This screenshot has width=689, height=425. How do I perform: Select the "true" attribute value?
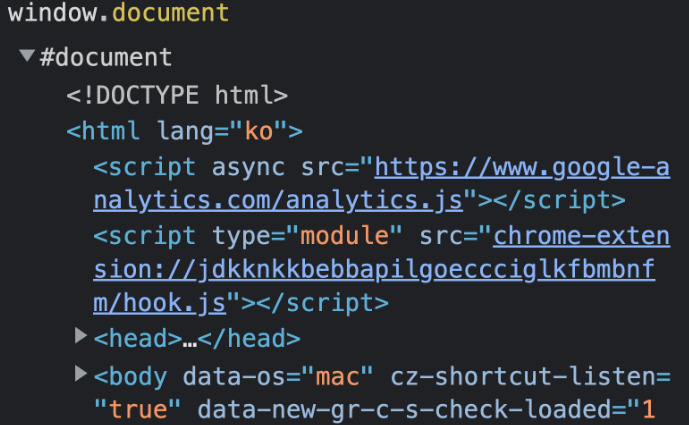tap(138, 410)
